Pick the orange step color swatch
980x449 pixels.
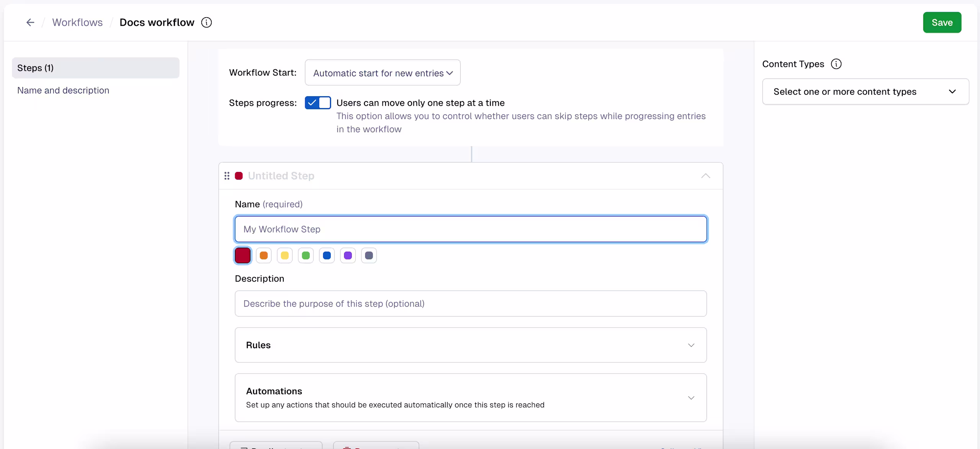pyautogui.click(x=264, y=256)
